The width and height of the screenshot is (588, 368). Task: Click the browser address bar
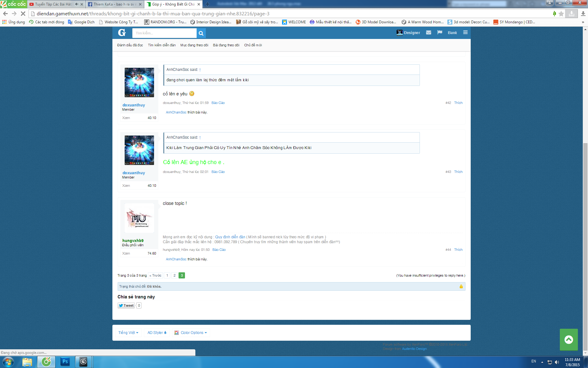click(x=291, y=14)
